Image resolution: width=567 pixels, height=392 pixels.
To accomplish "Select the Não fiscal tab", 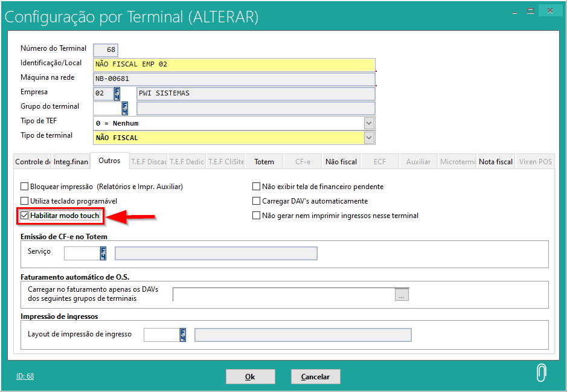I will pyautogui.click(x=341, y=162).
